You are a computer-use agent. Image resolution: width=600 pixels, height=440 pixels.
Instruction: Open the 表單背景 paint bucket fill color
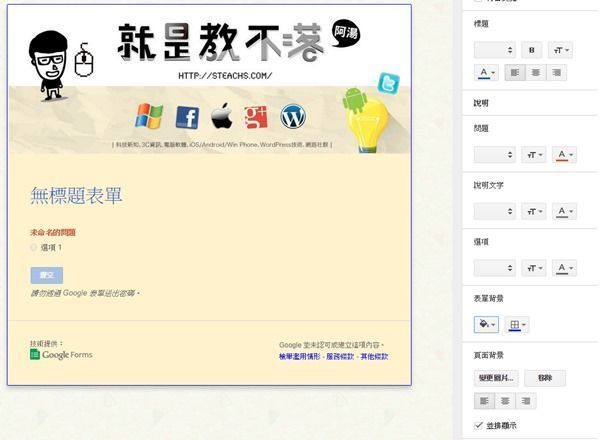[486, 324]
